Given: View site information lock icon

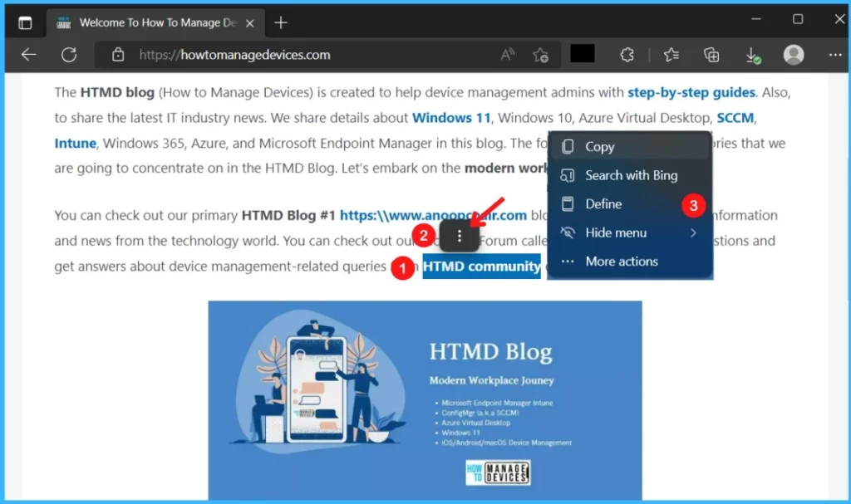Looking at the screenshot, I should [x=118, y=55].
